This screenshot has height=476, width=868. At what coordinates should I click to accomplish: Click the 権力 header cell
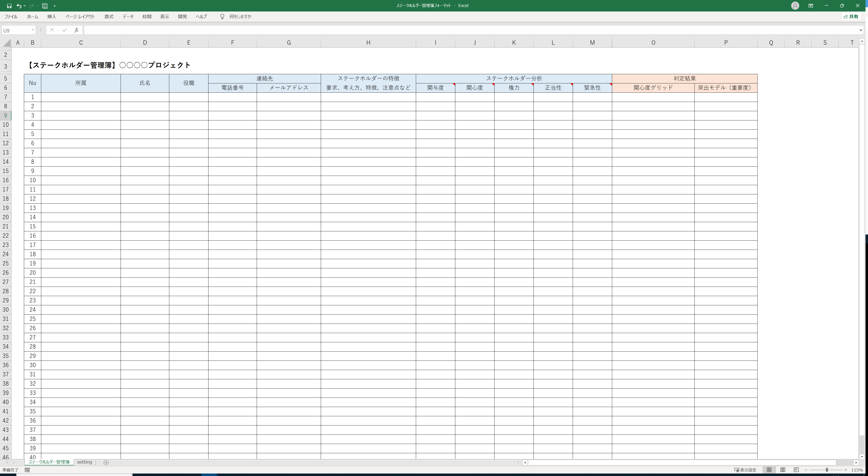514,88
